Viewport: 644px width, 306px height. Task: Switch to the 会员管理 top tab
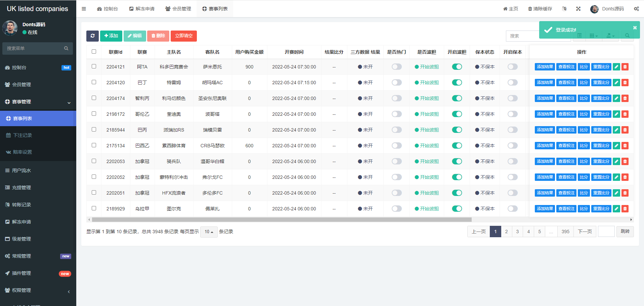click(x=178, y=9)
